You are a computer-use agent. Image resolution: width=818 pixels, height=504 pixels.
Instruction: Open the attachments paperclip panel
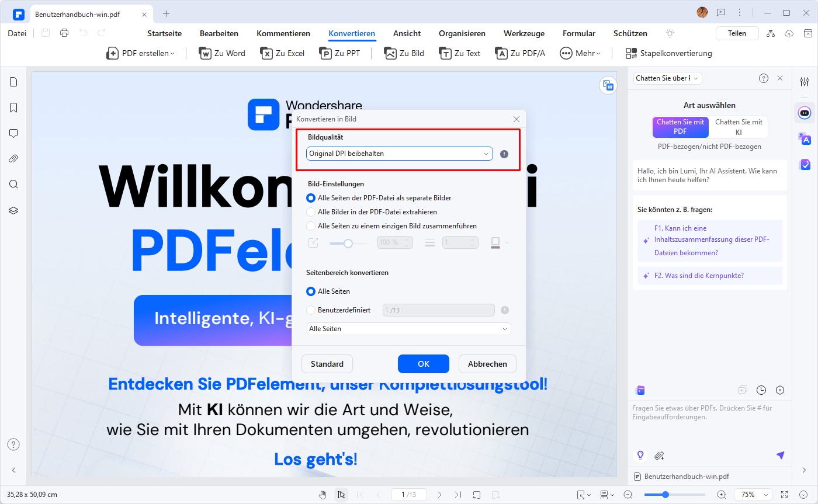pyautogui.click(x=13, y=158)
